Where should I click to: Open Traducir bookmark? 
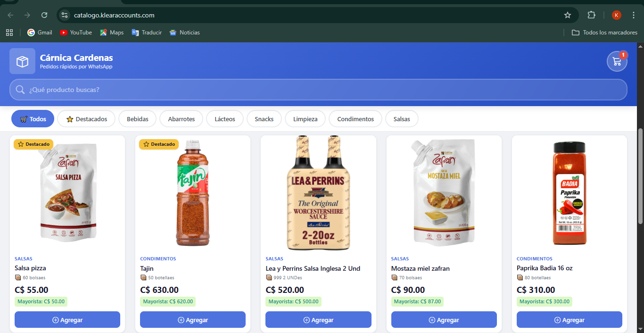147,33
